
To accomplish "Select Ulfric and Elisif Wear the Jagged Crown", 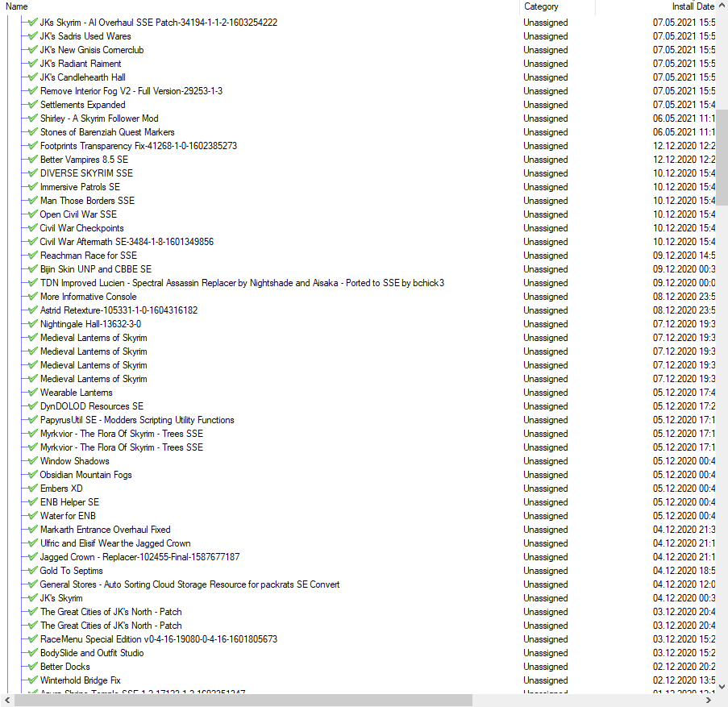I will (115, 543).
